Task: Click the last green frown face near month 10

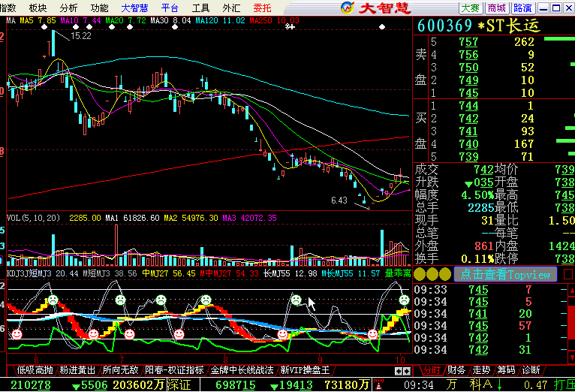Action: pyautogui.click(x=404, y=300)
